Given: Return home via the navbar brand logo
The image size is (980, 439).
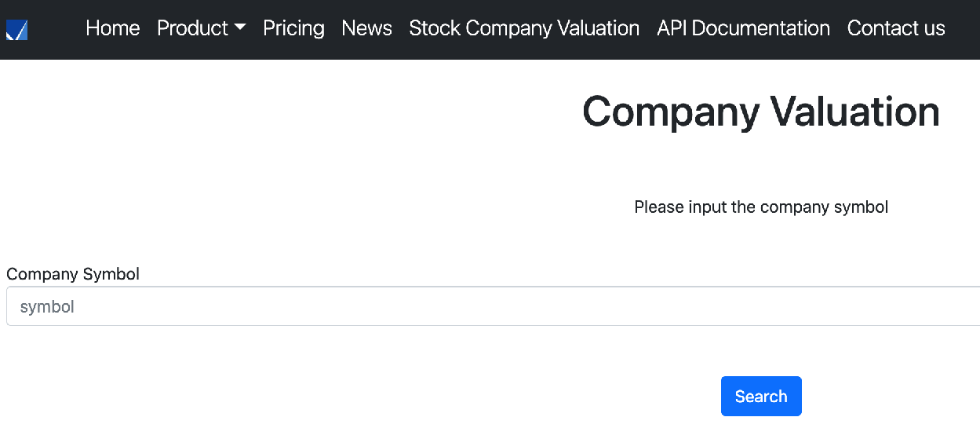Looking at the screenshot, I should click(16, 30).
